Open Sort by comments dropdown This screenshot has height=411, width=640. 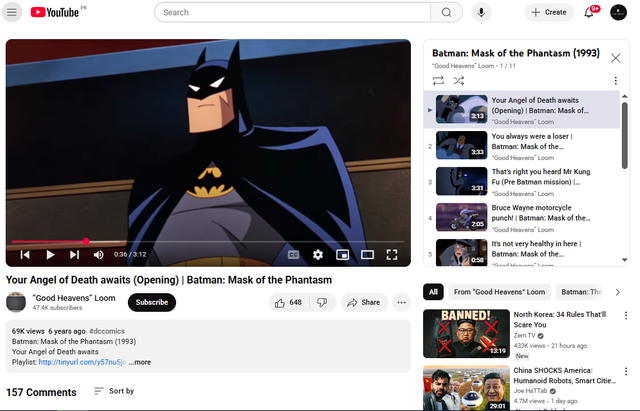pos(114,391)
